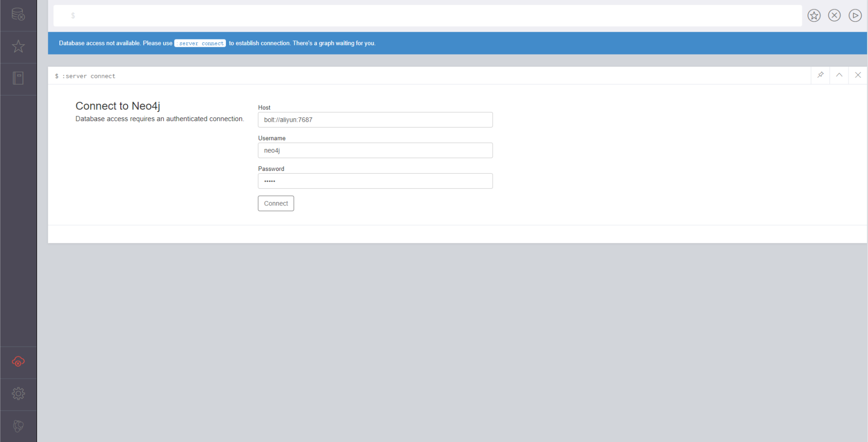Screen dimensions: 868x442
Task: Focus the Host input field
Action: tap(375, 120)
